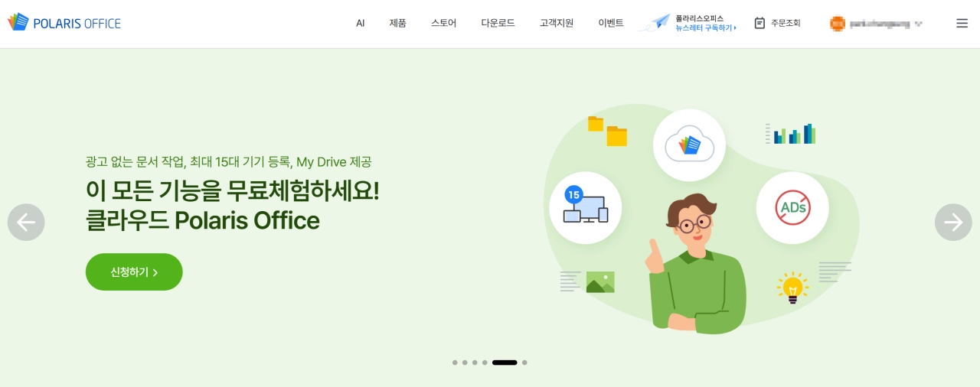Follow the 뉴스레터 구독하기 link
The height and width of the screenshot is (387, 980).
(x=705, y=28)
